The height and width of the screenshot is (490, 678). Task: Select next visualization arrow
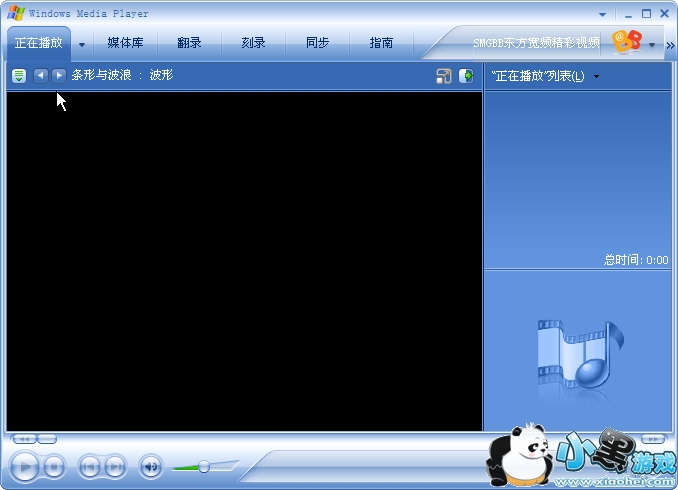pyautogui.click(x=59, y=75)
